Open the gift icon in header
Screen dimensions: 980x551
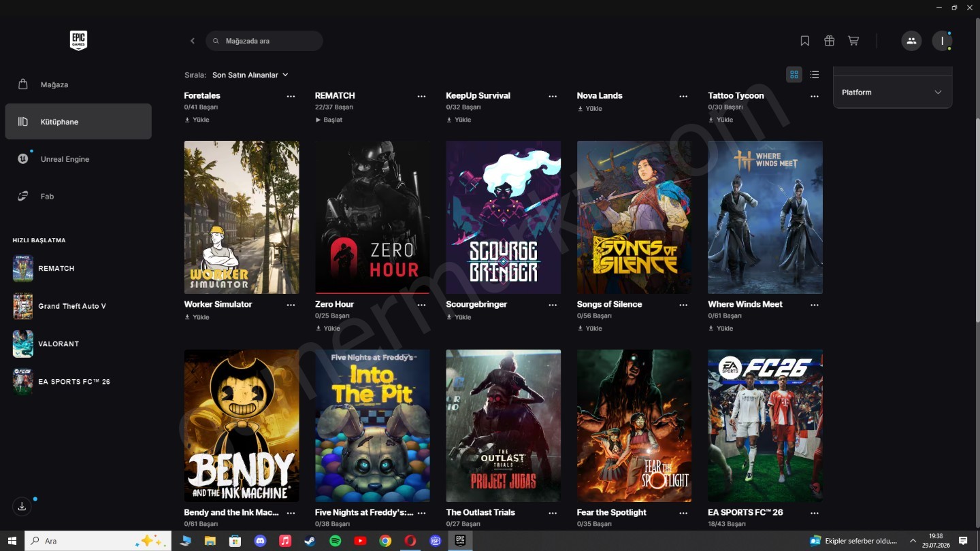(x=829, y=41)
